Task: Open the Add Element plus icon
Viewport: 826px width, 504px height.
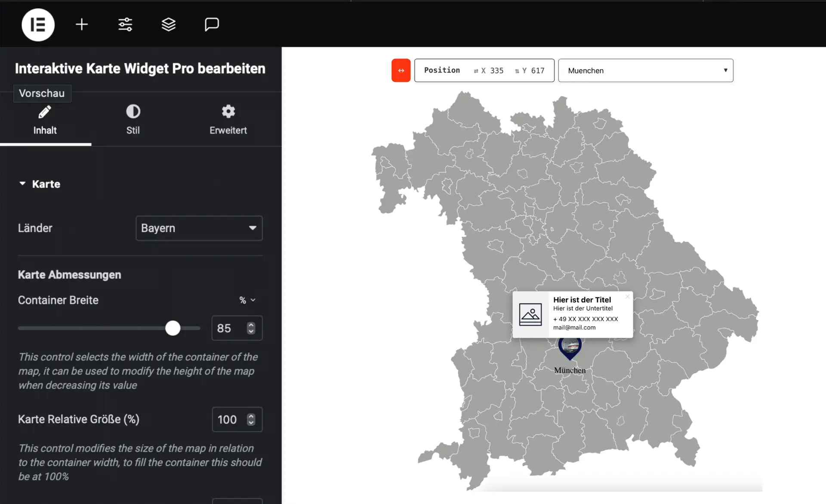Action: pos(82,25)
